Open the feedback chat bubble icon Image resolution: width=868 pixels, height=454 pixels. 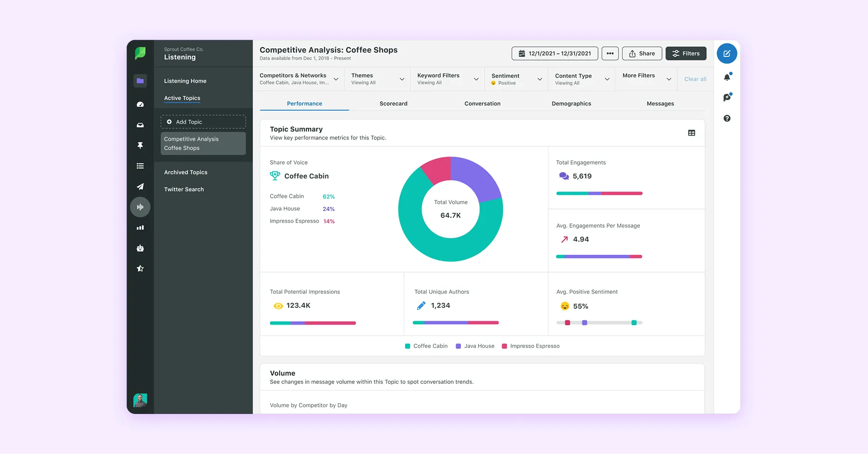[727, 97]
